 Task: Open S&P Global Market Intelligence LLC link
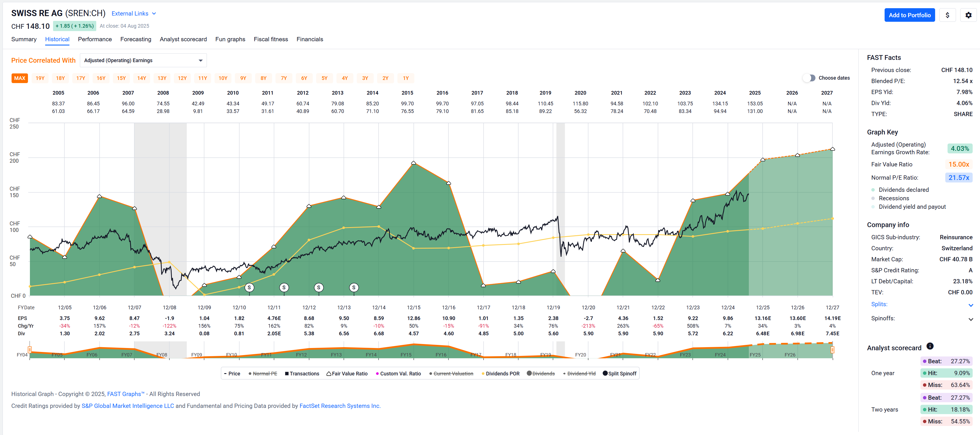pos(128,406)
